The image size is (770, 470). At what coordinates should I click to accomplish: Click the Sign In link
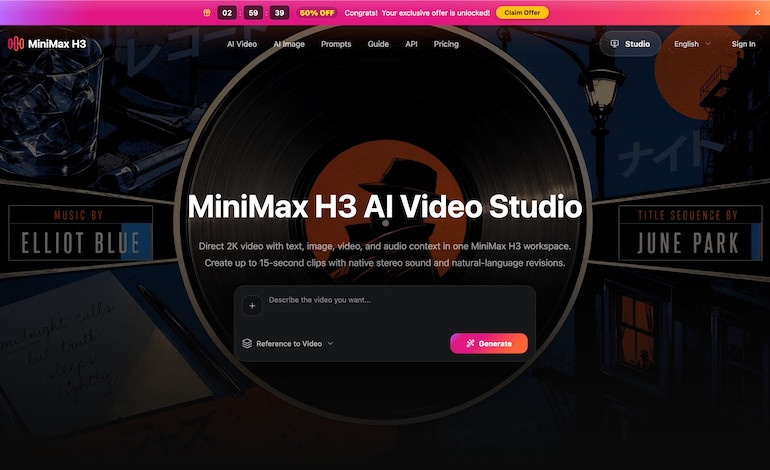tap(743, 44)
